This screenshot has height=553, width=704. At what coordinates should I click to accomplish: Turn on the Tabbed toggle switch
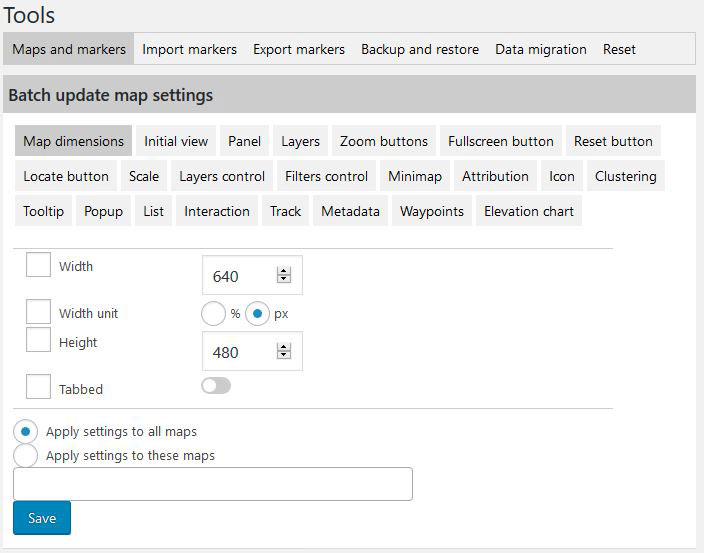pyautogui.click(x=216, y=386)
